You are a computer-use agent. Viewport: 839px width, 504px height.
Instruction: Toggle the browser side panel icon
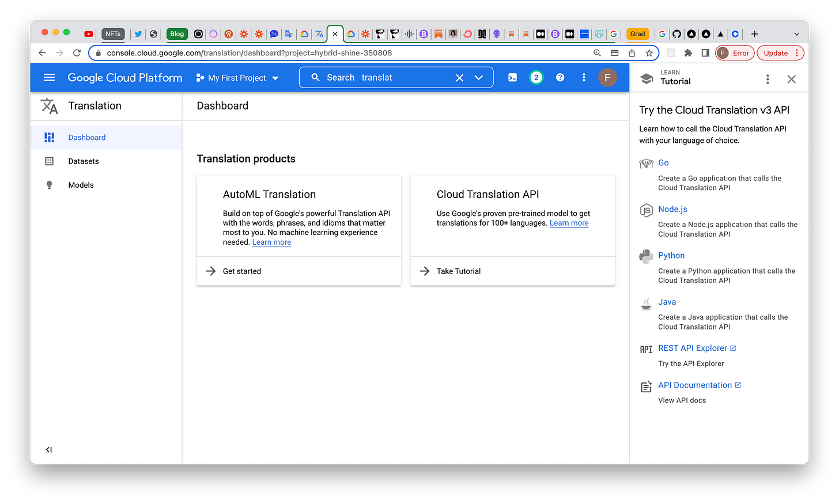coord(705,53)
